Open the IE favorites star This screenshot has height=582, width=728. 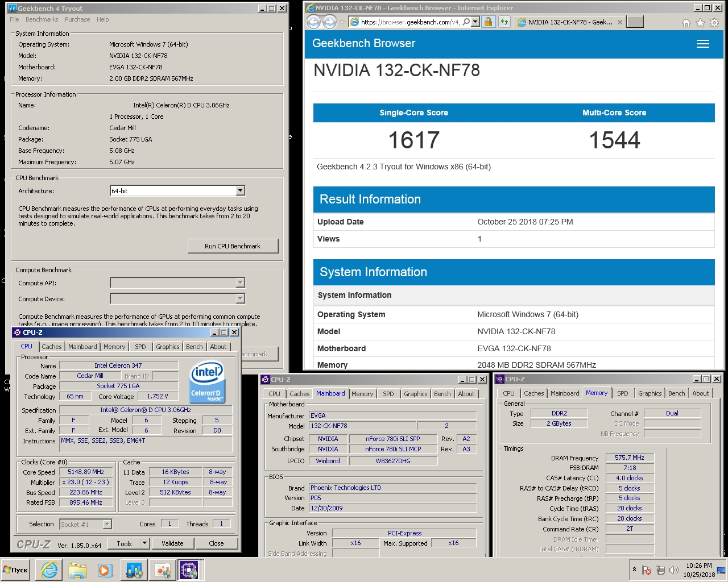pyautogui.click(x=700, y=23)
